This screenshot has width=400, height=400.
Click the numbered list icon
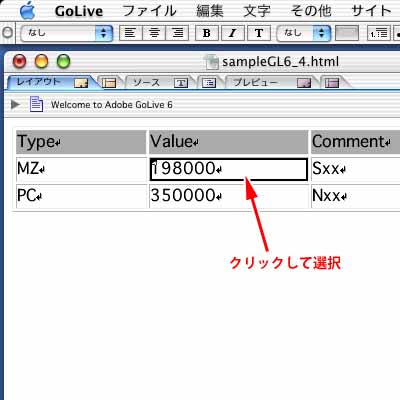[379, 33]
